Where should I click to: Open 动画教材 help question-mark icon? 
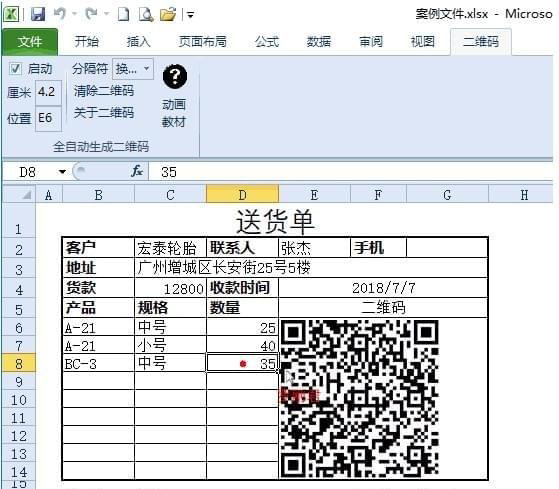175,76
